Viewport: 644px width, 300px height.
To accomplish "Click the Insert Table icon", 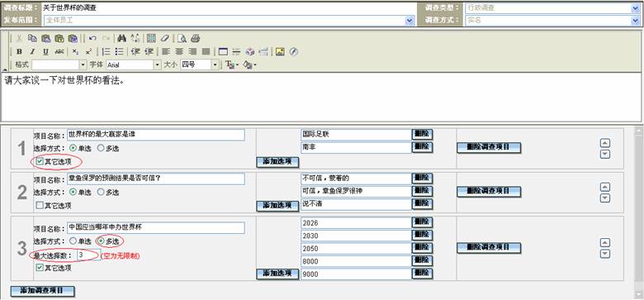I will pos(223,52).
